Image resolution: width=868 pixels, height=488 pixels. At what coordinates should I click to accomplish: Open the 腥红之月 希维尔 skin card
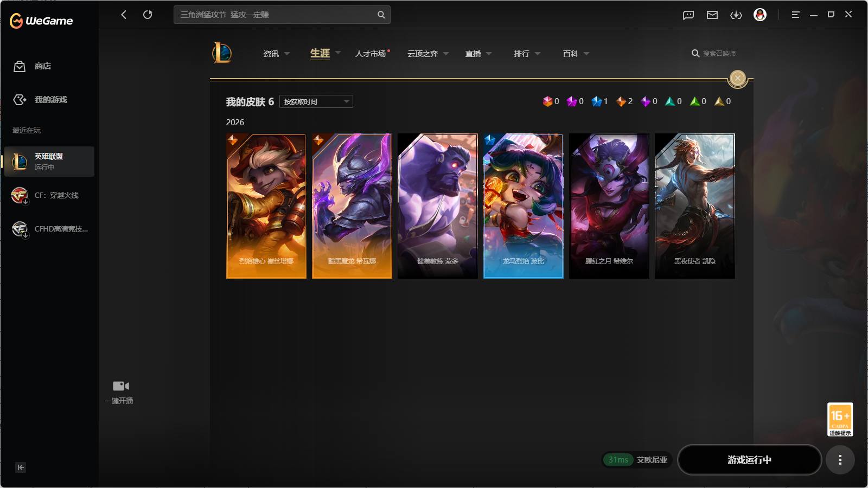(x=609, y=207)
